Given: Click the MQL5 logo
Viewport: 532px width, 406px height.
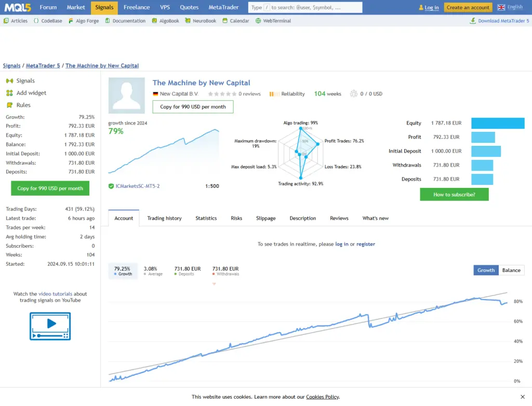Looking at the screenshot, I should coord(17,7).
